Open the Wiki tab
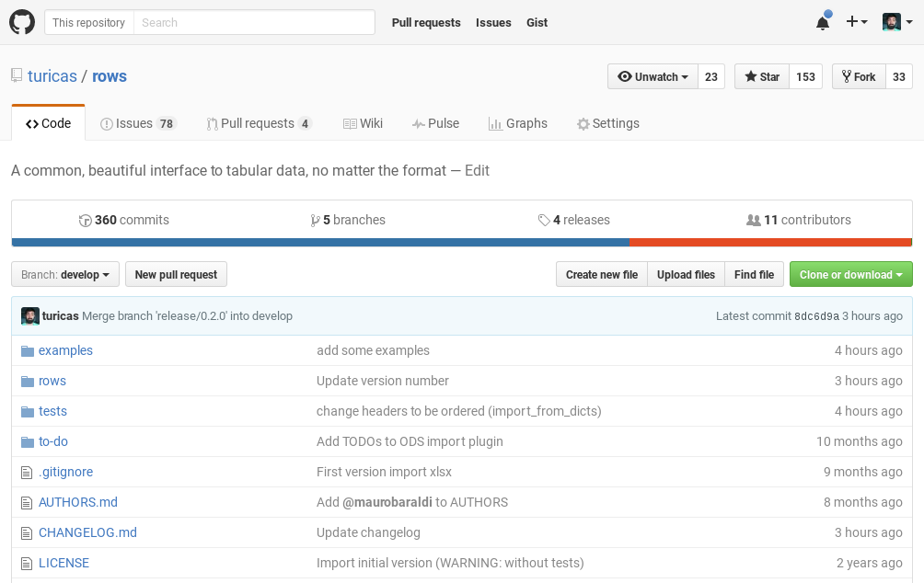 tap(363, 123)
